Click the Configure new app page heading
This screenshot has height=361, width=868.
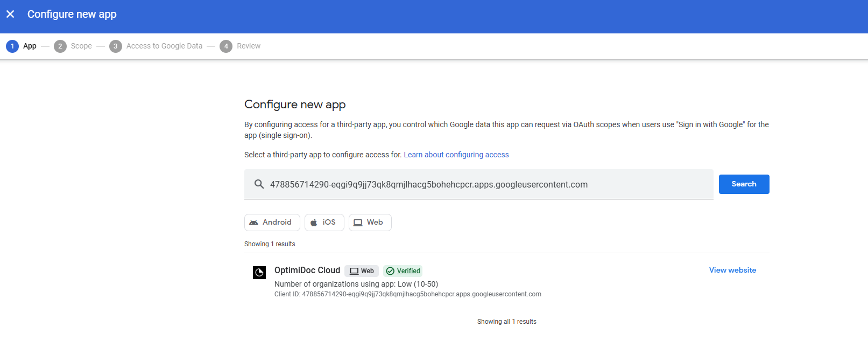(x=295, y=105)
